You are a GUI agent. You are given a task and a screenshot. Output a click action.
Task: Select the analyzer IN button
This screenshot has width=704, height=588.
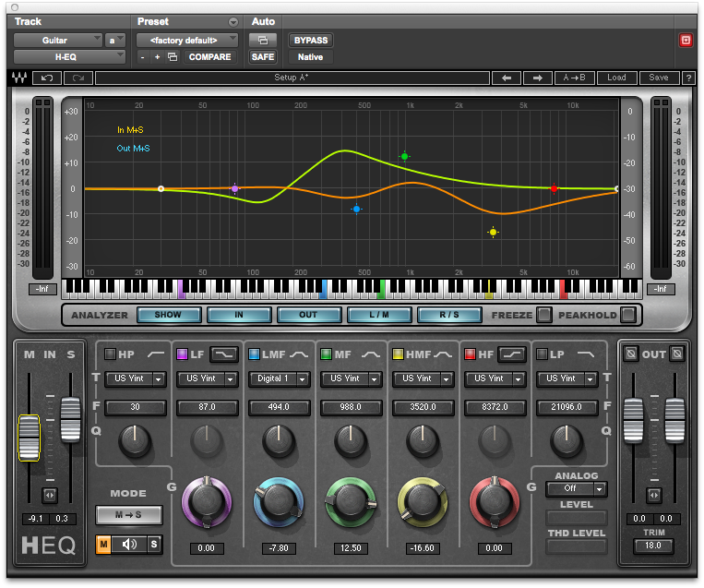click(239, 315)
